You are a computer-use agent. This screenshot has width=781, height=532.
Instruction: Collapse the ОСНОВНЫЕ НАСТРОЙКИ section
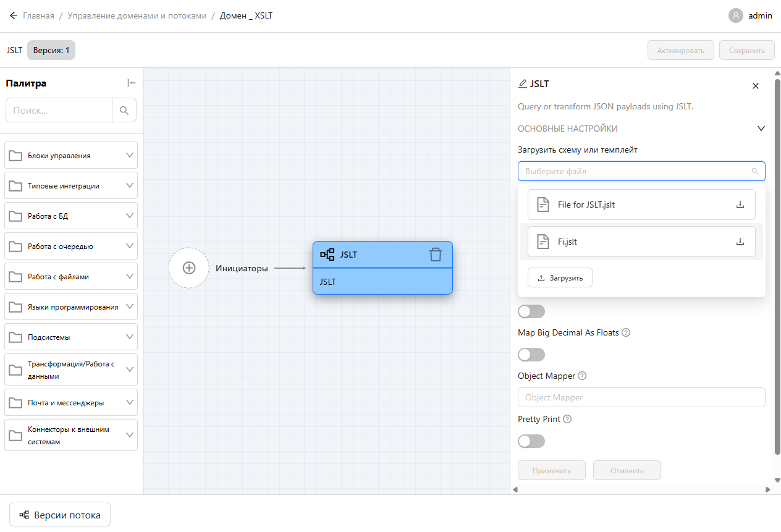pos(761,129)
